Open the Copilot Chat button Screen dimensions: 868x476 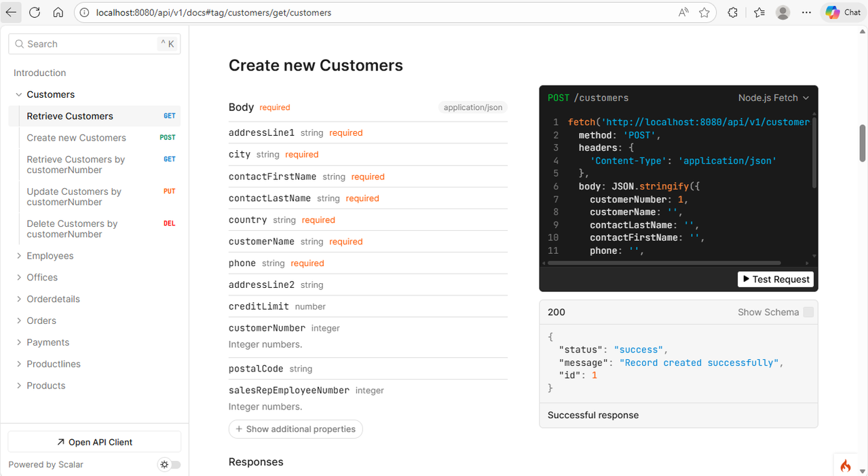point(844,12)
